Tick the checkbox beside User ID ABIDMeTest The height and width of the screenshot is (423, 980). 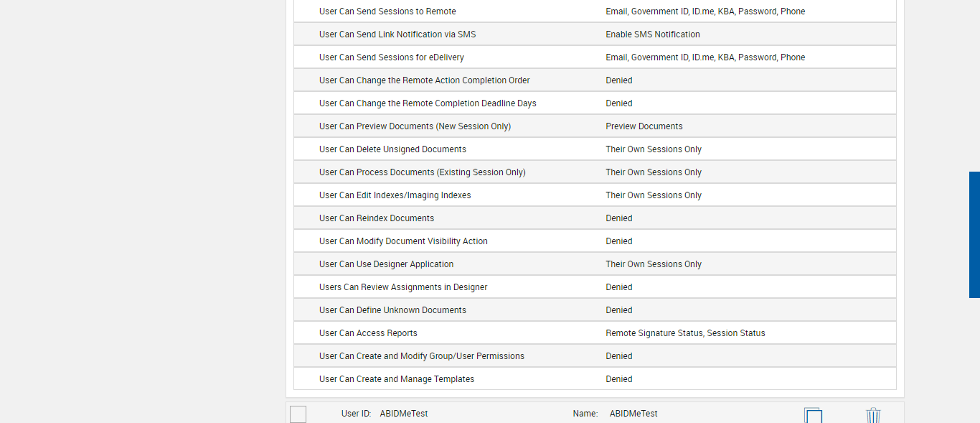[x=298, y=414]
